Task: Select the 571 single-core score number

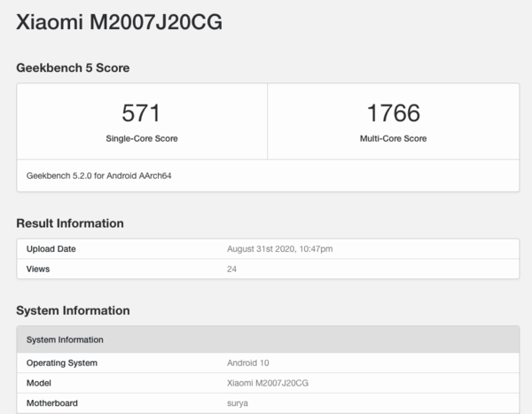Action: [x=142, y=113]
